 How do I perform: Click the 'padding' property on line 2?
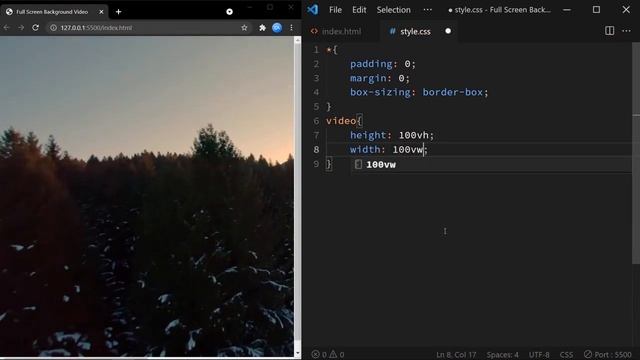(371, 64)
